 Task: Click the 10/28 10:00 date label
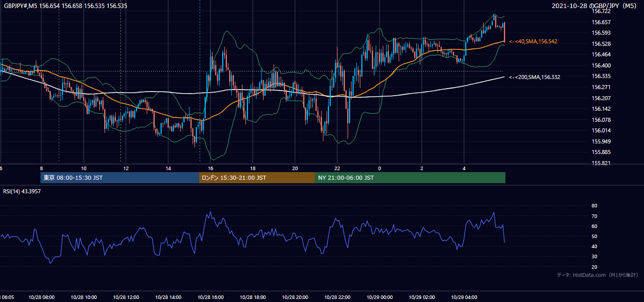point(84,297)
